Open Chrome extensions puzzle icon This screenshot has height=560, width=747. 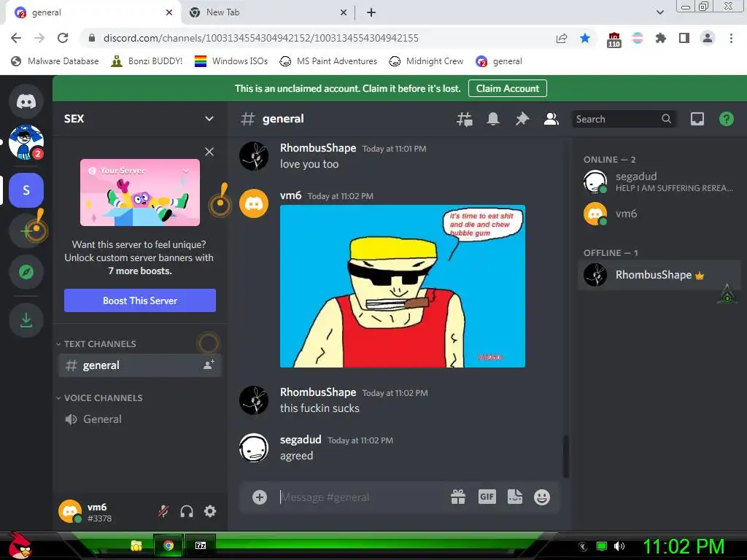click(660, 38)
